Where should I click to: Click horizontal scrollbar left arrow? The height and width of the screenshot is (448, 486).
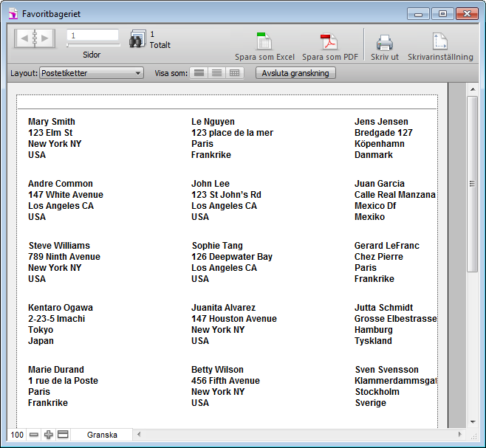pyautogui.click(x=139, y=435)
